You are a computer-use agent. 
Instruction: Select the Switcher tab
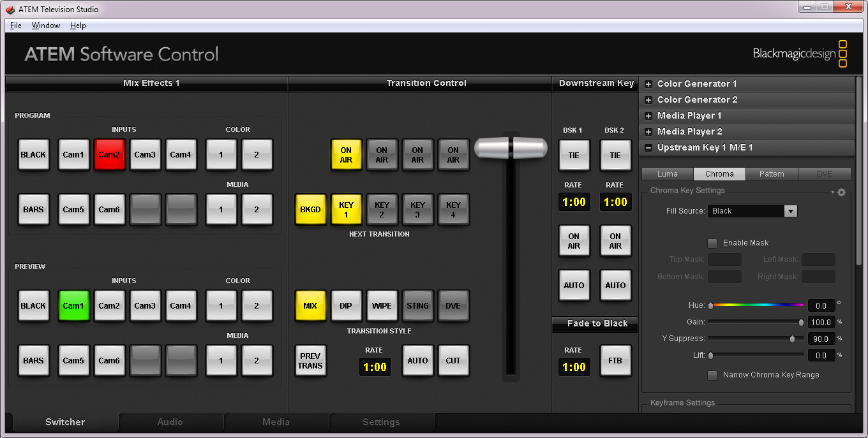coord(65,422)
